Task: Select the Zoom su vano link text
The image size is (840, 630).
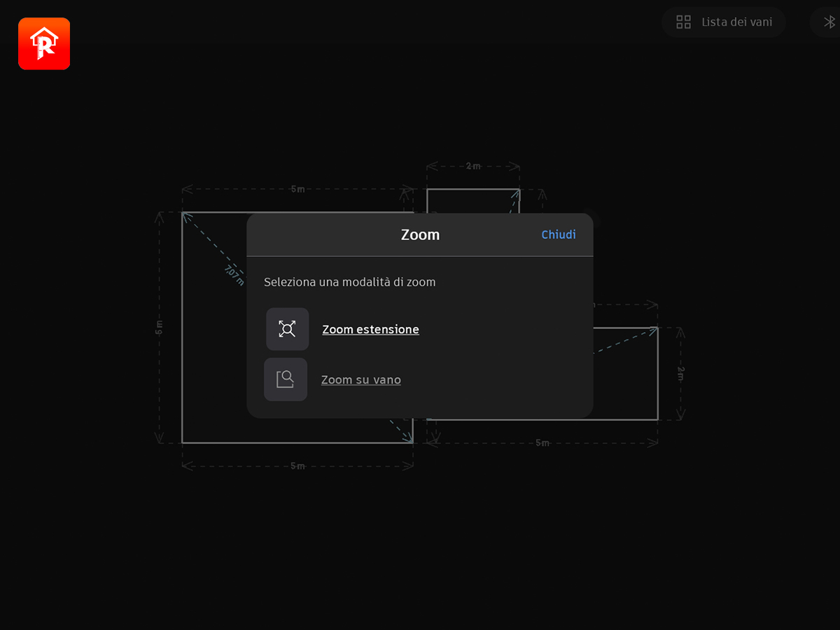Action: [361, 380]
